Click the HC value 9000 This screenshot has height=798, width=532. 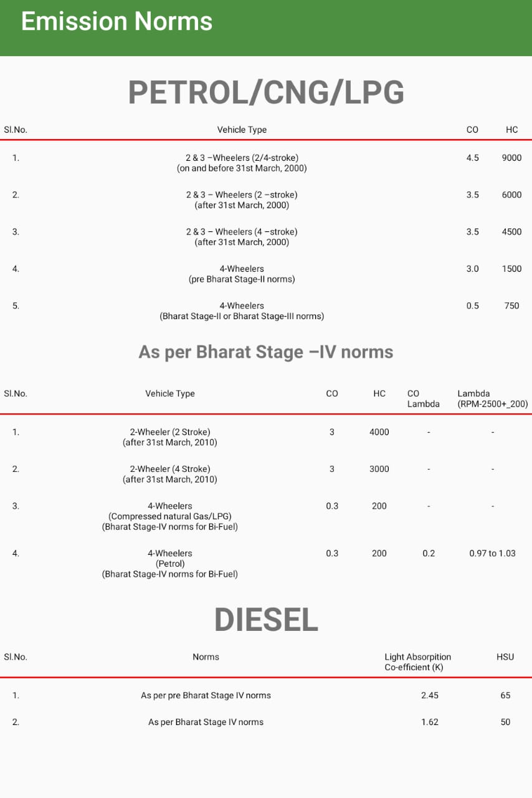[x=511, y=158]
